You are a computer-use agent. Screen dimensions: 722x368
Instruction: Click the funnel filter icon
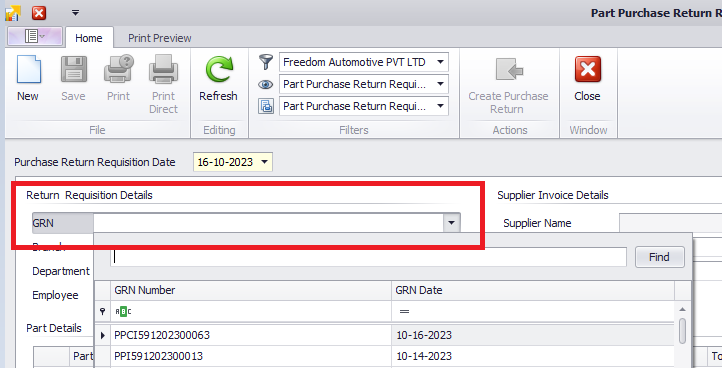click(x=266, y=62)
